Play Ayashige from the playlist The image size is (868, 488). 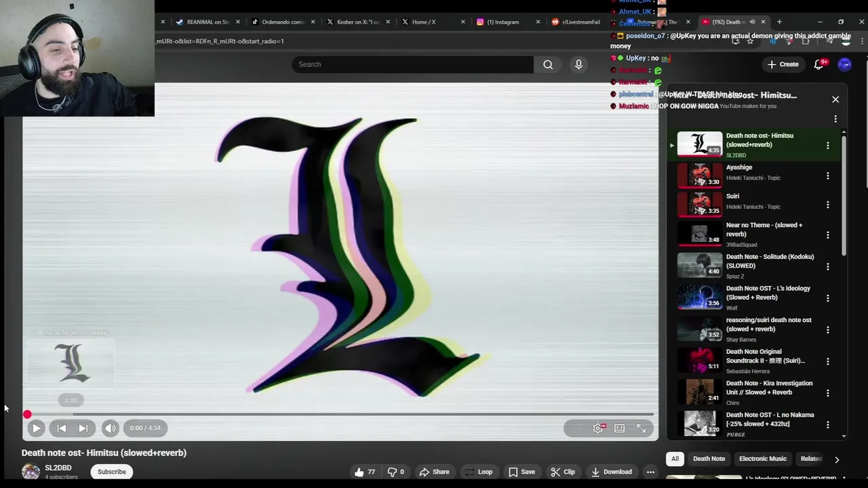[x=754, y=174]
